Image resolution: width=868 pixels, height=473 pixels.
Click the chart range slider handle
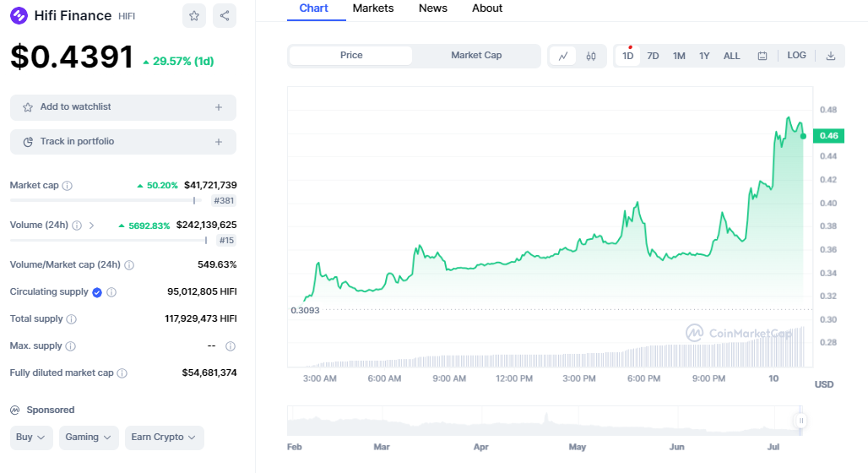click(800, 421)
